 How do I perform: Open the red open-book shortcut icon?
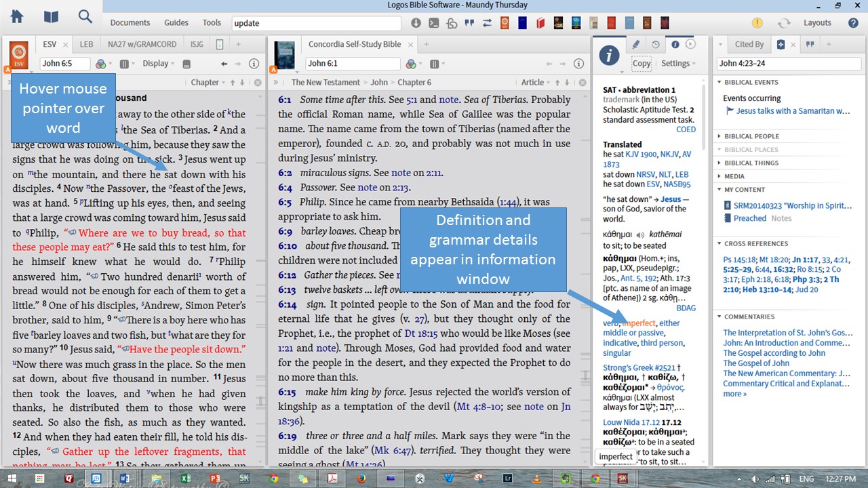coord(540,22)
